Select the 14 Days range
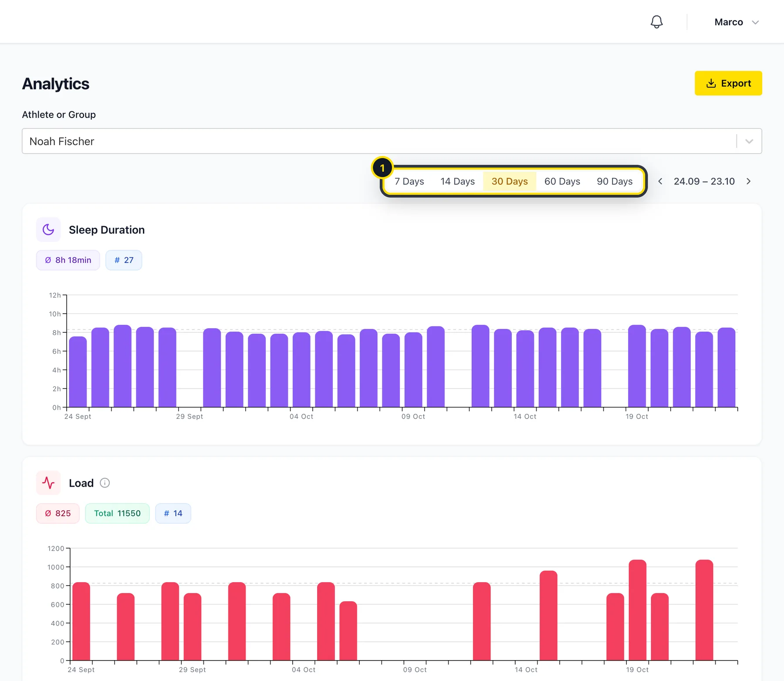Viewport: 784px width, 681px height. click(457, 181)
